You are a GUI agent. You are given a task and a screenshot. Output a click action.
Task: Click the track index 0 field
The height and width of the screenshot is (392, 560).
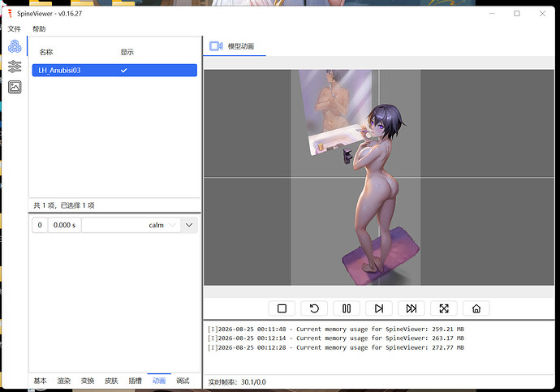point(40,226)
